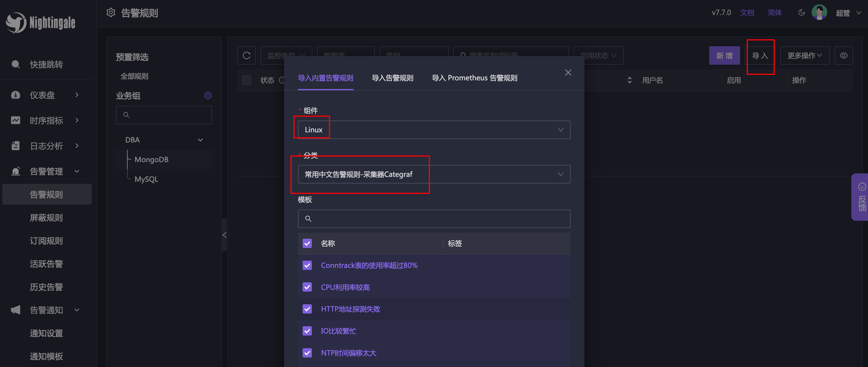Toggle dark mode moon icon
The width and height of the screenshot is (868, 367).
point(802,12)
